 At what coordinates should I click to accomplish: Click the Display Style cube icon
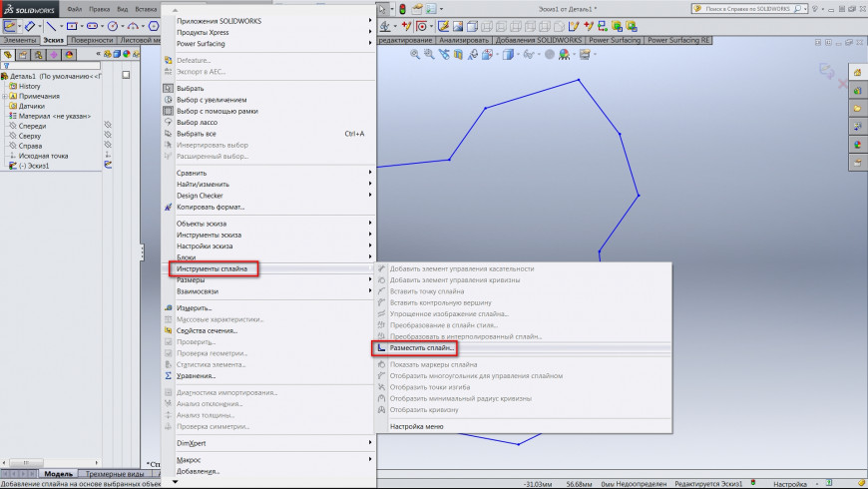coord(508,54)
